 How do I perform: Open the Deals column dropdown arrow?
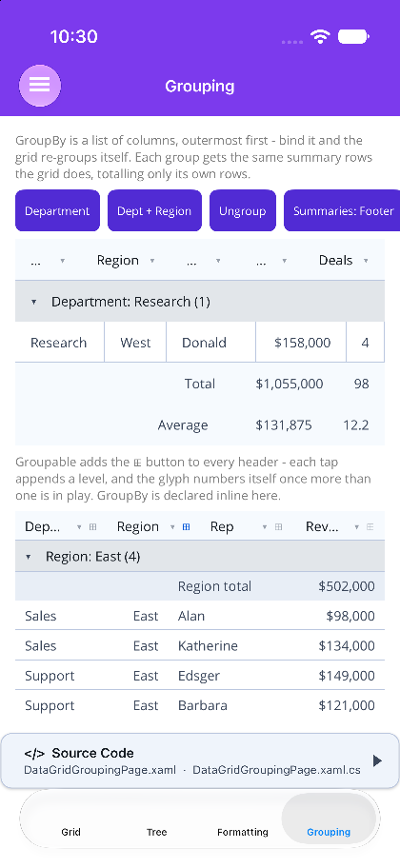(366, 261)
